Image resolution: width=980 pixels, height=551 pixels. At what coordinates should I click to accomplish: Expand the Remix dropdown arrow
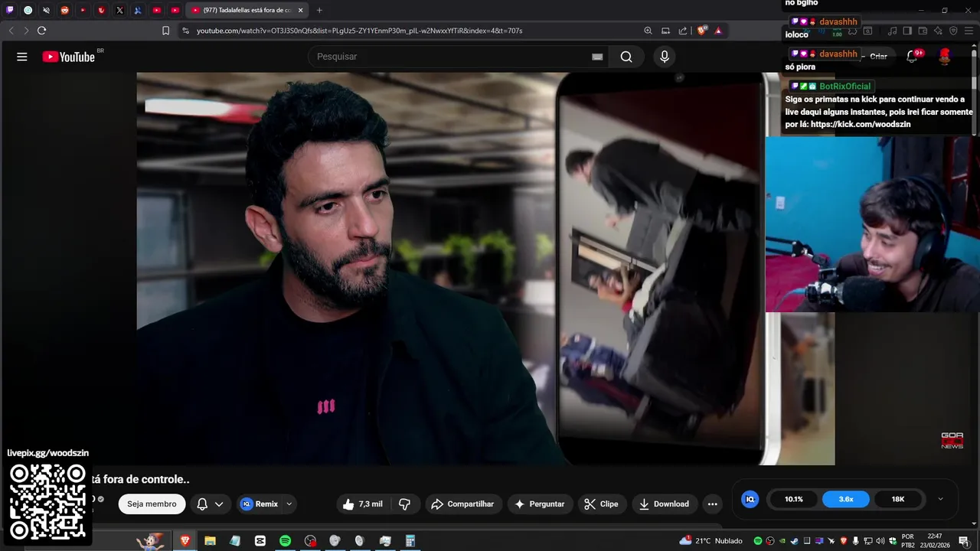pos(289,504)
